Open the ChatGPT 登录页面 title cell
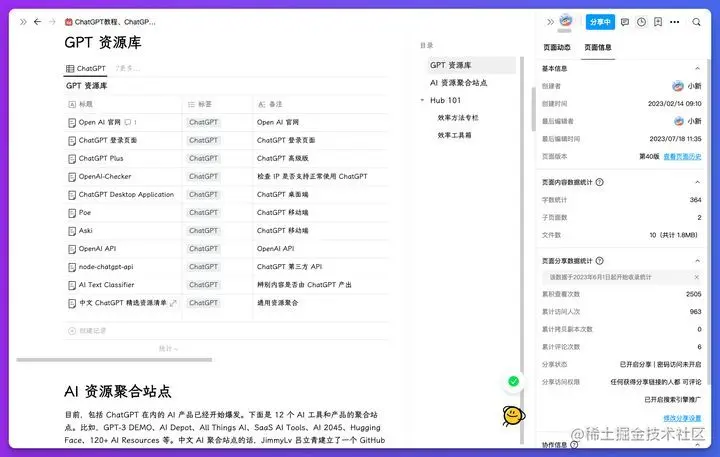This screenshot has width=720, height=457. [x=108, y=140]
